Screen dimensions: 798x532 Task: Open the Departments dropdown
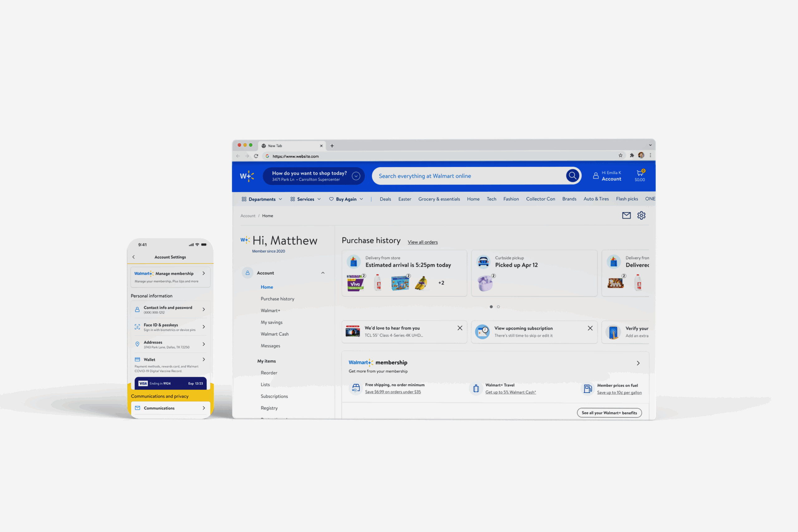pos(262,199)
